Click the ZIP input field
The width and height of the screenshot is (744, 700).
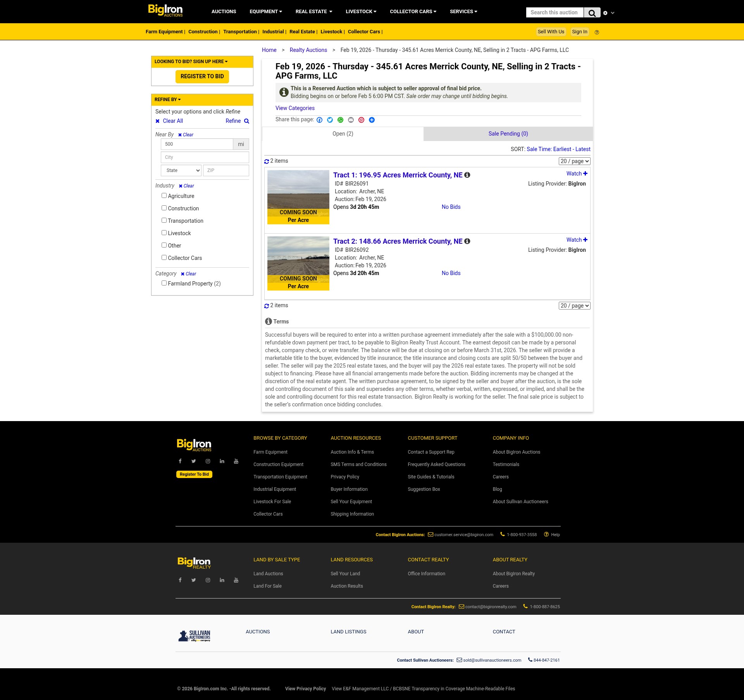pyautogui.click(x=226, y=170)
